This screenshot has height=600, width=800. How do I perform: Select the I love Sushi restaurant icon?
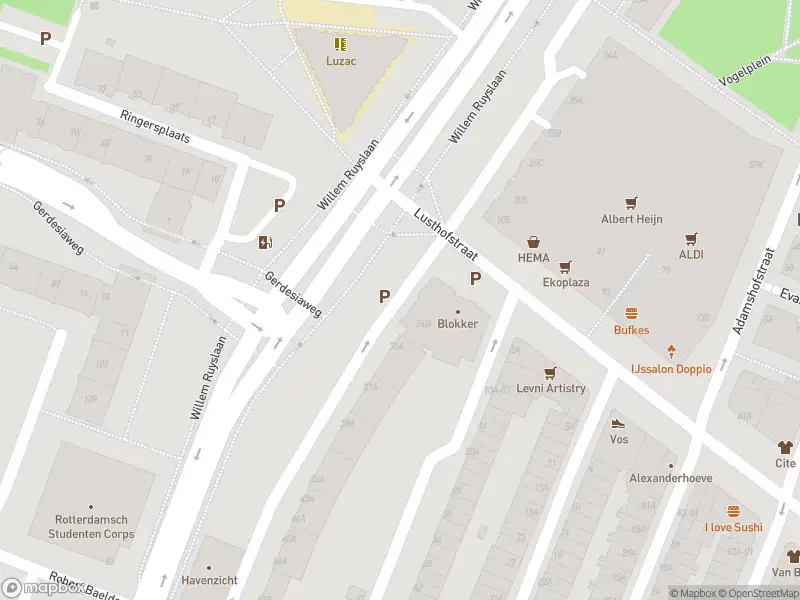click(733, 511)
